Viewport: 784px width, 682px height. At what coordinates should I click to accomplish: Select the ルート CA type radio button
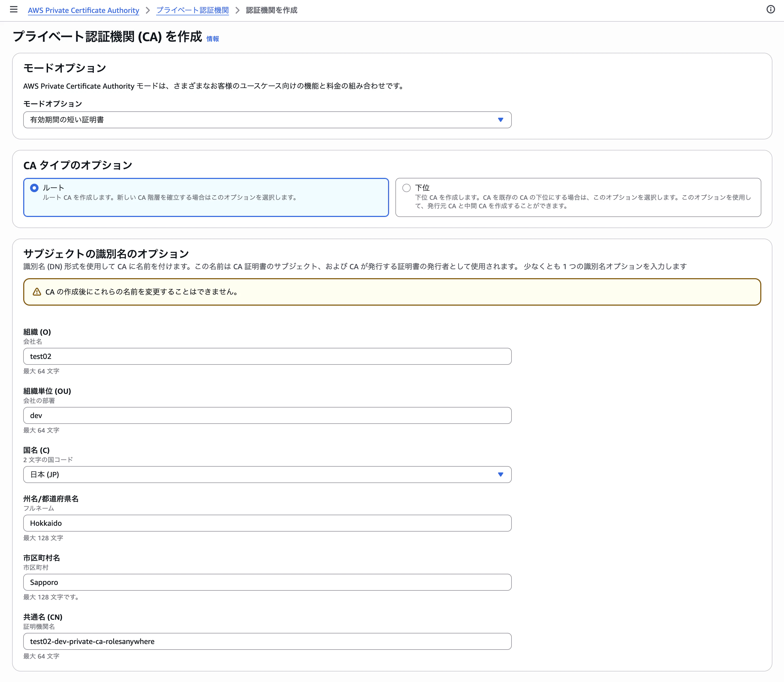[x=34, y=188]
